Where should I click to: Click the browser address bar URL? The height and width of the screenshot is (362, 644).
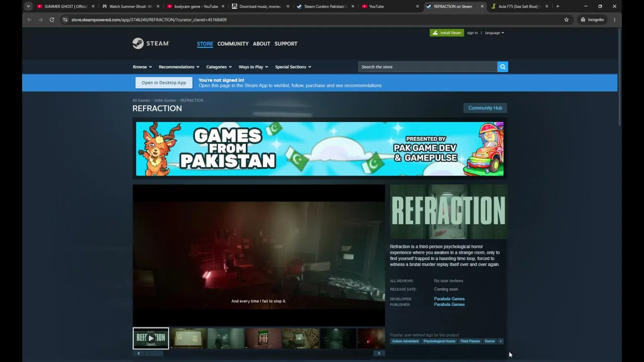point(149,20)
